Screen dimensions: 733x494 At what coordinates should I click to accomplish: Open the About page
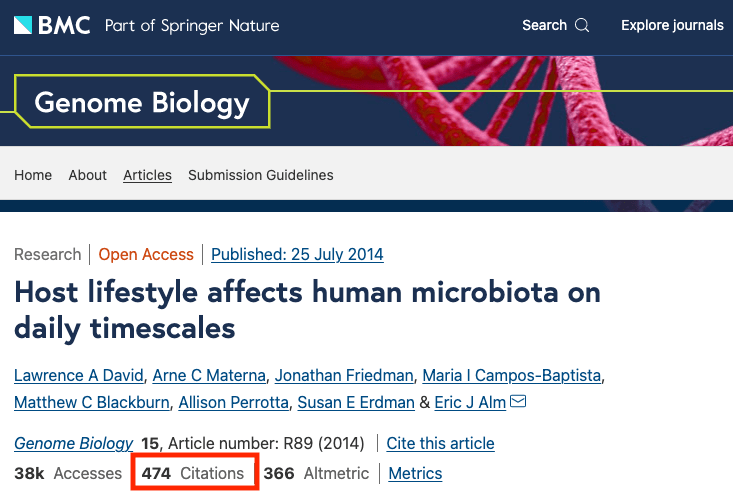pyautogui.click(x=88, y=175)
